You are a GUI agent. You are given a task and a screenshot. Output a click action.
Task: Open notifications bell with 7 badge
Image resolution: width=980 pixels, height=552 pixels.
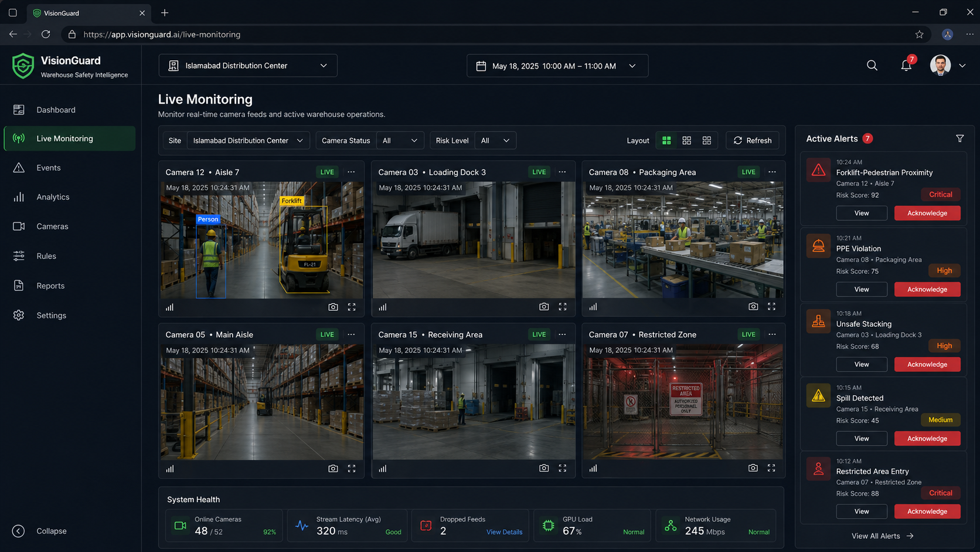tap(907, 65)
